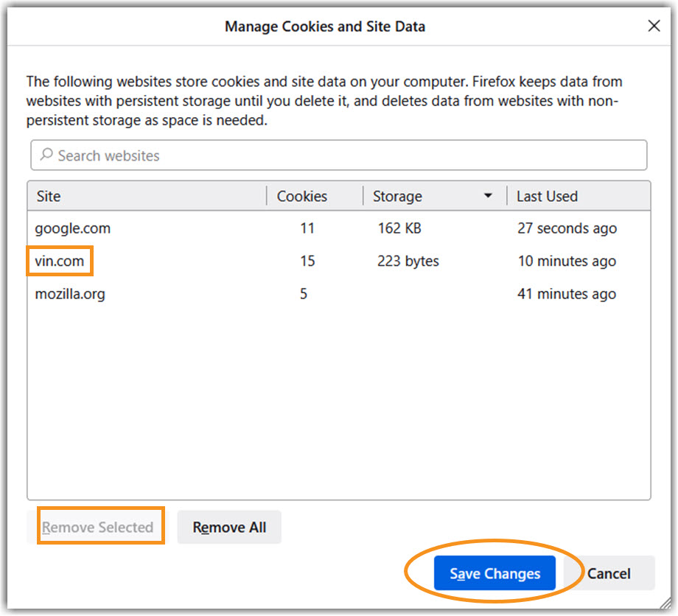Click the Remove All button
The height and width of the screenshot is (616, 678).
pos(229,527)
